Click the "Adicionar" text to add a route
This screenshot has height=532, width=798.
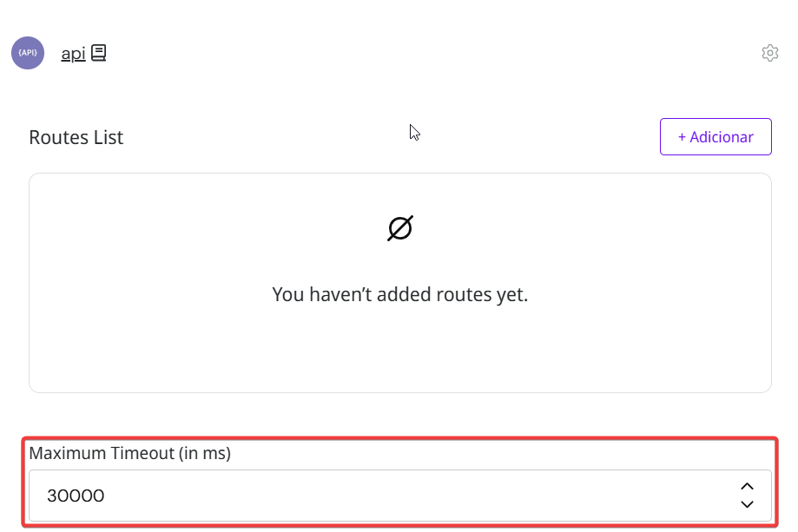[x=721, y=137]
